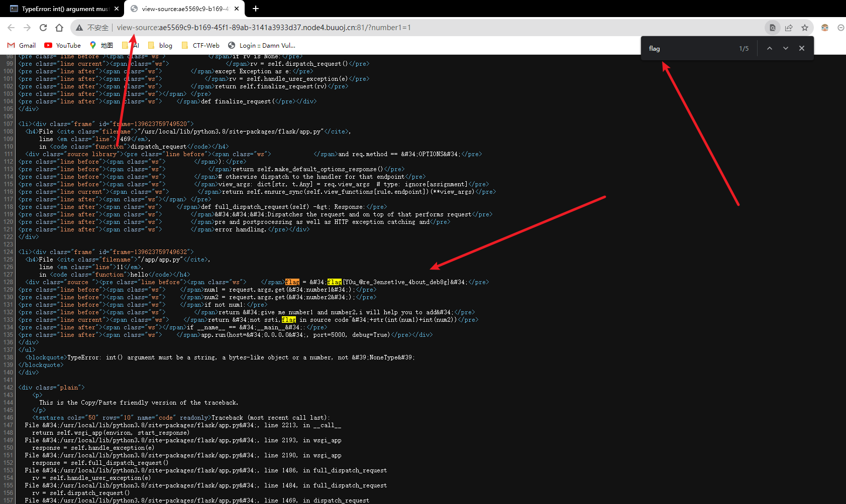Close the TypeError tab
Viewport: 846px width, 504px height.
point(117,9)
